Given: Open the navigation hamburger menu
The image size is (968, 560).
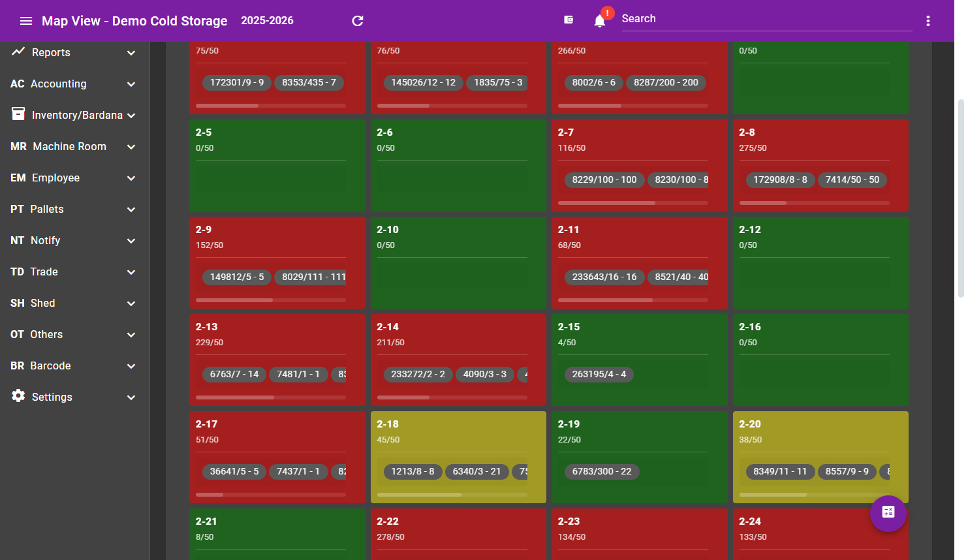Looking at the screenshot, I should click(x=26, y=20).
